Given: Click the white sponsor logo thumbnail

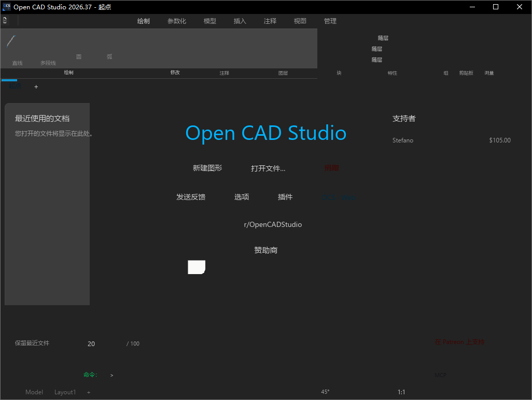Looking at the screenshot, I should [x=197, y=267].
